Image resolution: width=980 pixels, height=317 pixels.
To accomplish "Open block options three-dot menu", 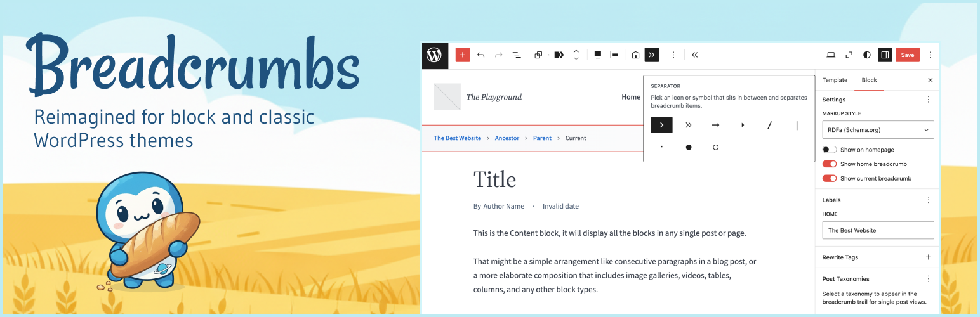I will tap(673, 55).
